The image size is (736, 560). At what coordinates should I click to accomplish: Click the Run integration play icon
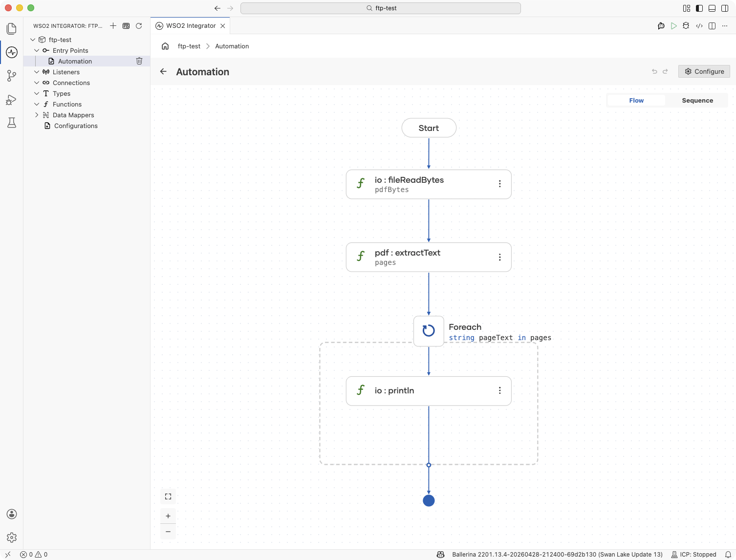click(674, 26)
